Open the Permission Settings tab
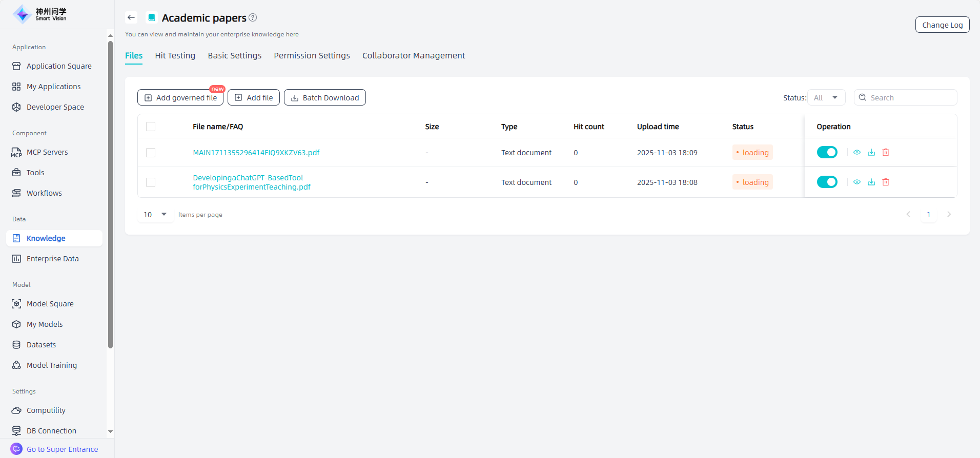This screenshot has height=458, width=980. click(312, 55)
